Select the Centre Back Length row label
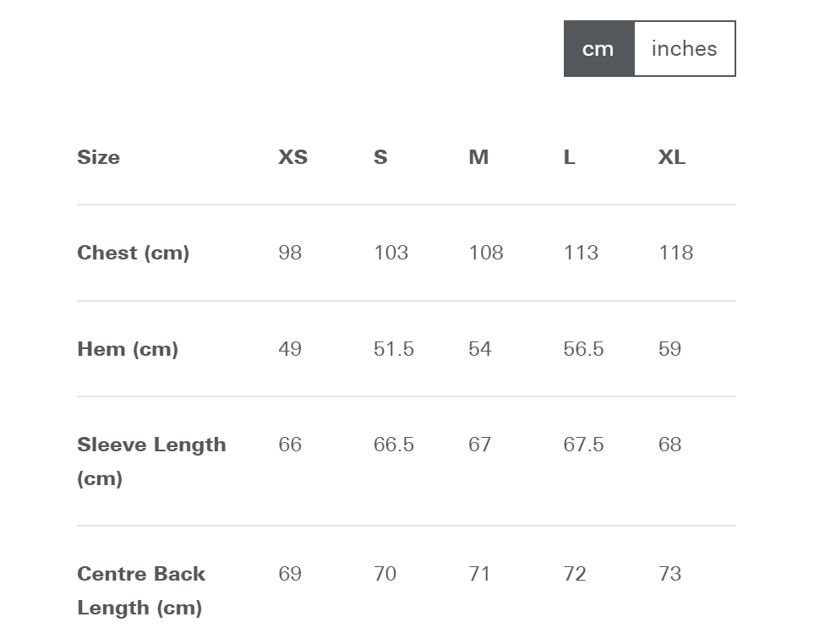This screenshot has height=644, width=814. click(141, 591)
